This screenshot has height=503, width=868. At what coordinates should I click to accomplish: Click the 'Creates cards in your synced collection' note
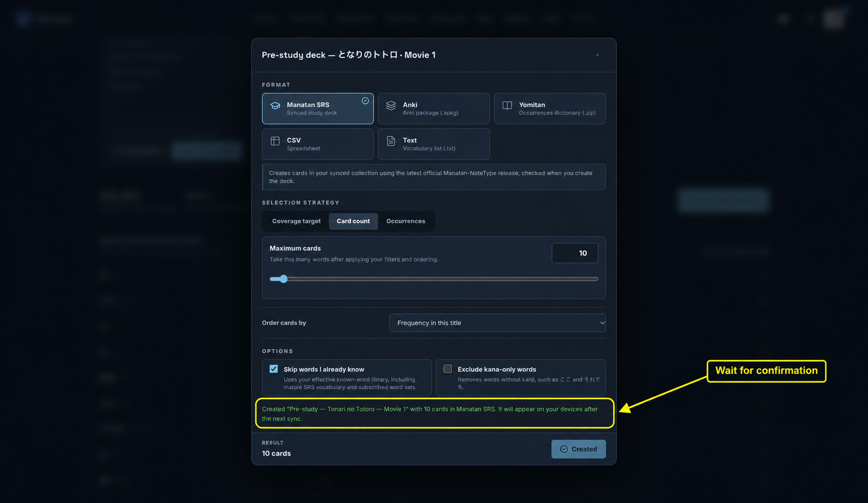(434, 177)
